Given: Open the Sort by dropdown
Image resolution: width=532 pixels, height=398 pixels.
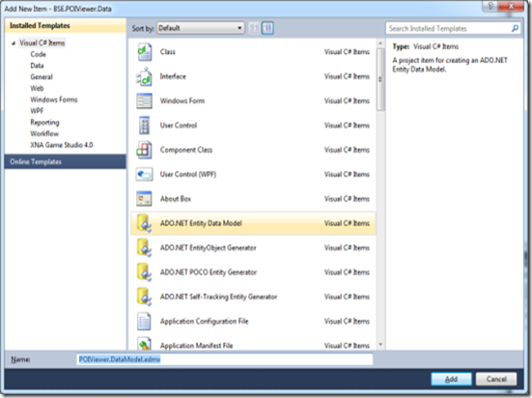Looking at the screenshot, I should [x=200, y=28].
